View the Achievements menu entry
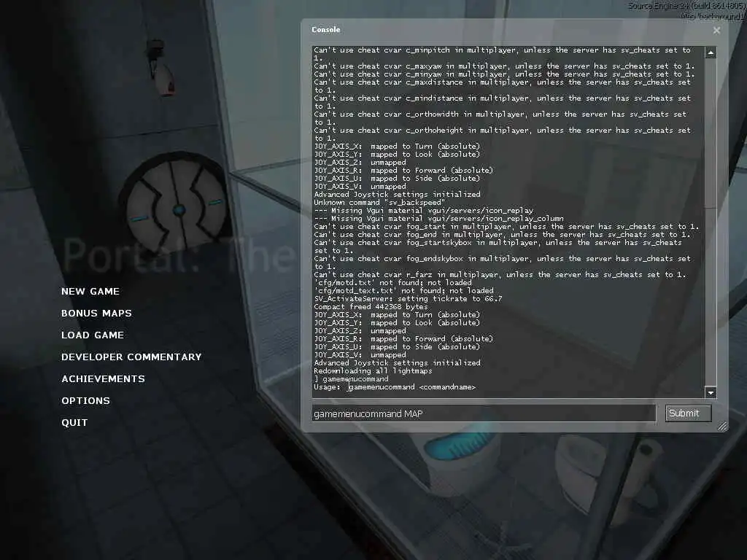This screenshot has height=560, width=747. pos(104,379)
